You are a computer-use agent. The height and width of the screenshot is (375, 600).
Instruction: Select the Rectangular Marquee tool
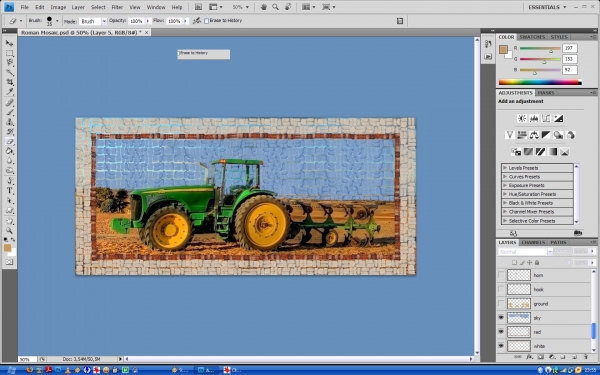tap(10, 53)
